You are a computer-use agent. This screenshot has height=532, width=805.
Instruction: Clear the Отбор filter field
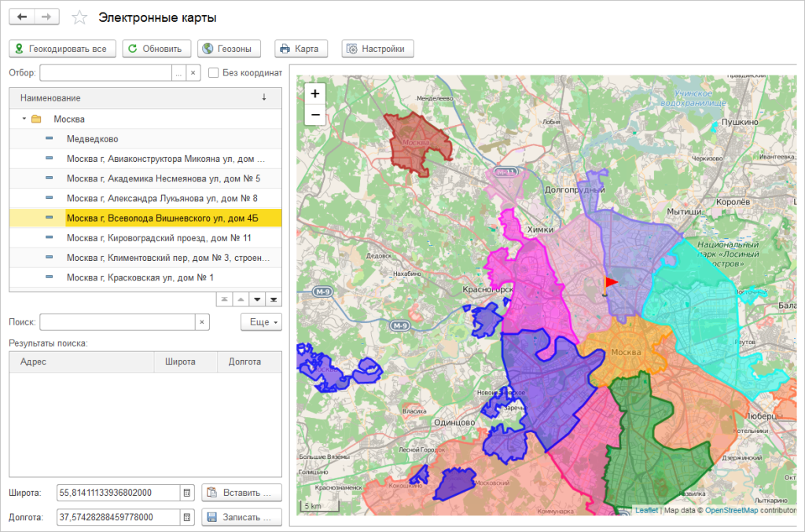click(194, 73)
